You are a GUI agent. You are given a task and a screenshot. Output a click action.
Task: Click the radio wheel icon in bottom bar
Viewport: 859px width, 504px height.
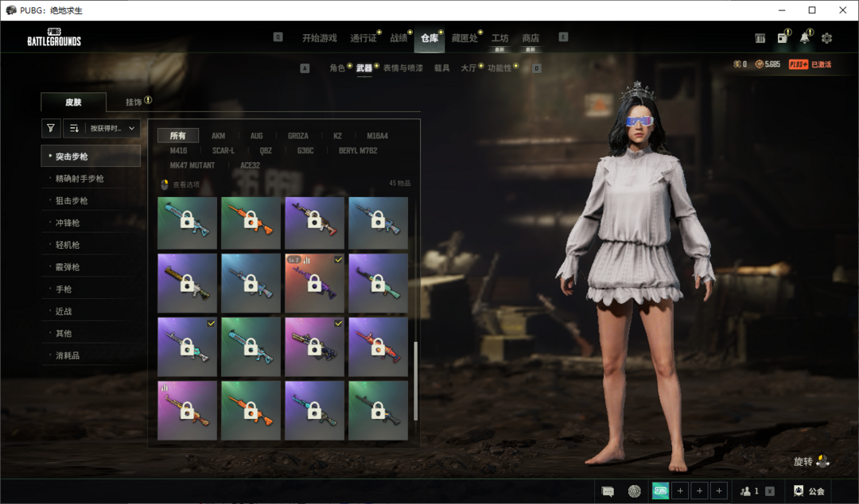pos(634,491)
